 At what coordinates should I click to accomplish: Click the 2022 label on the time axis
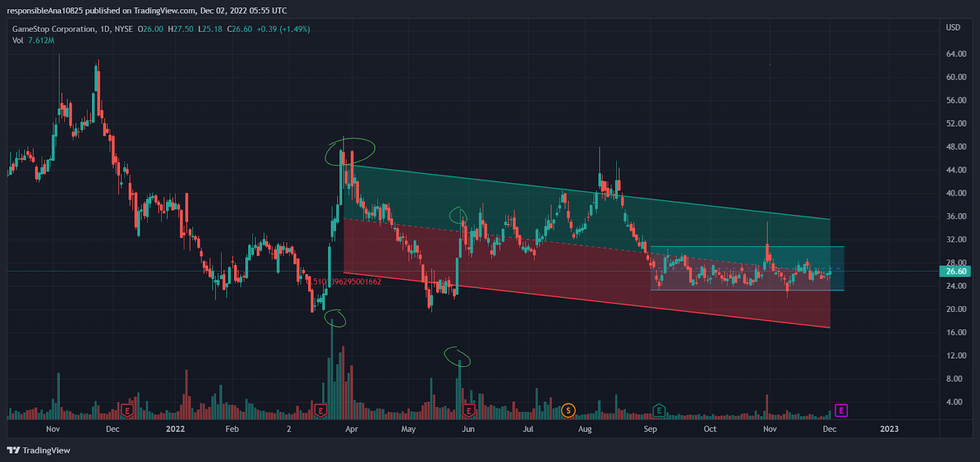tap(175, 429)
